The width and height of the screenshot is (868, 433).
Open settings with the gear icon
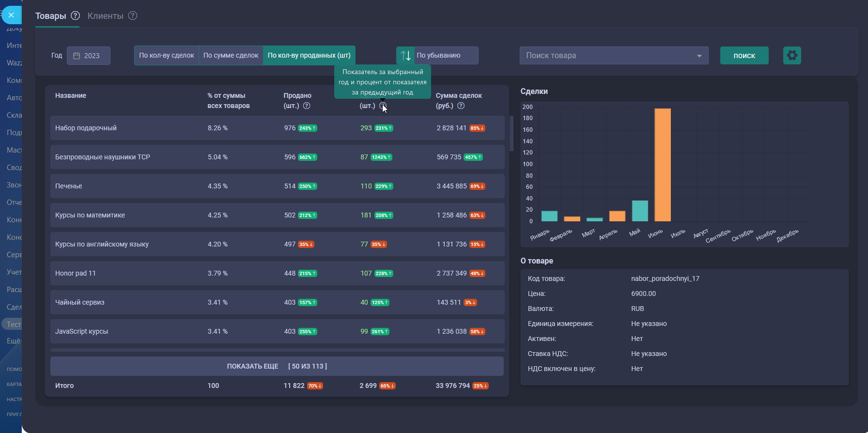pos(792,55)
